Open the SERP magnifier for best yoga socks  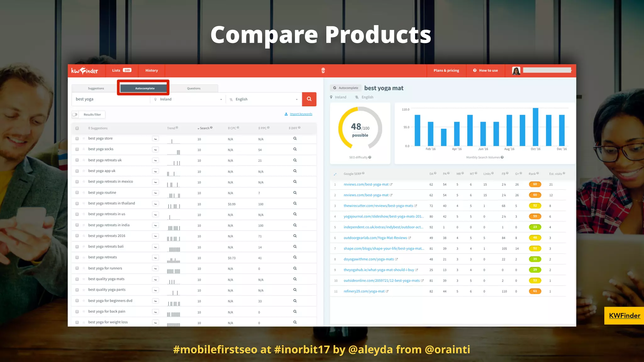pos(295,149)
